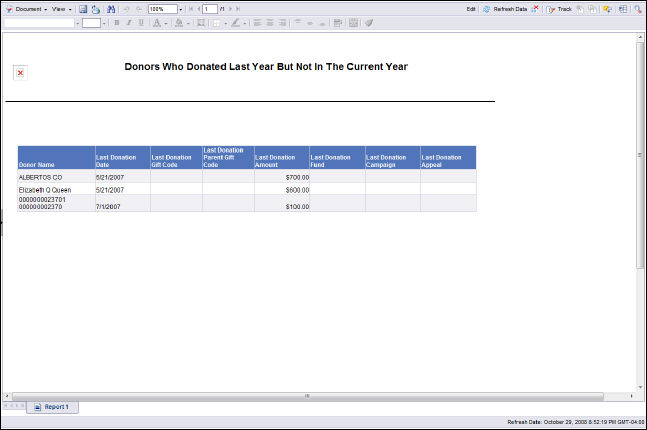Open Find with the binoculars icon
Viewport: 647px width, 430px height.
point(109,8)
